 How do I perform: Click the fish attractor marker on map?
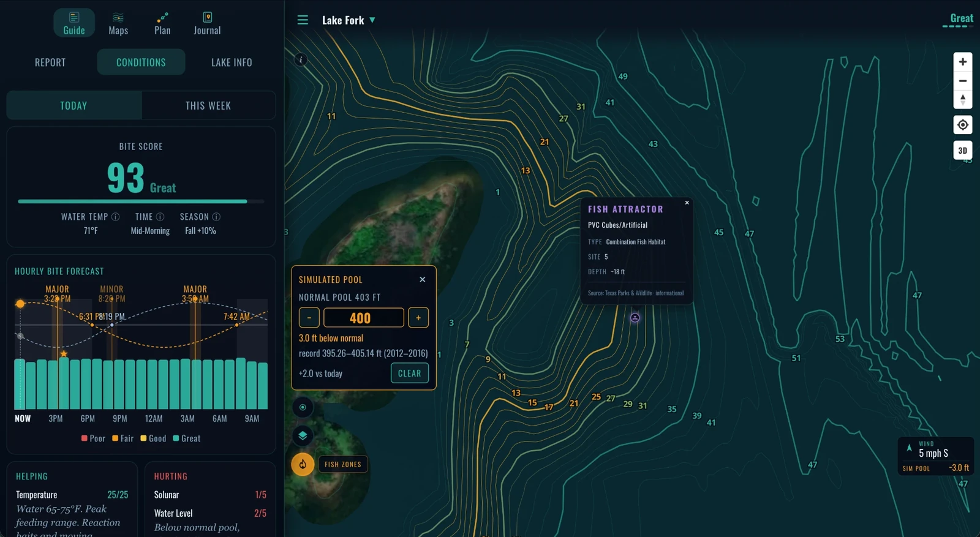click(635, 317)
